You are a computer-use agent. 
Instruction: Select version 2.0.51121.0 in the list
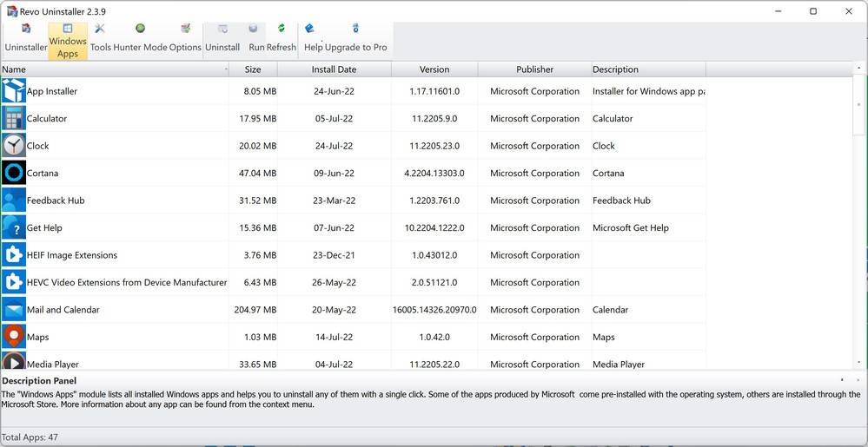click(434, 282)
